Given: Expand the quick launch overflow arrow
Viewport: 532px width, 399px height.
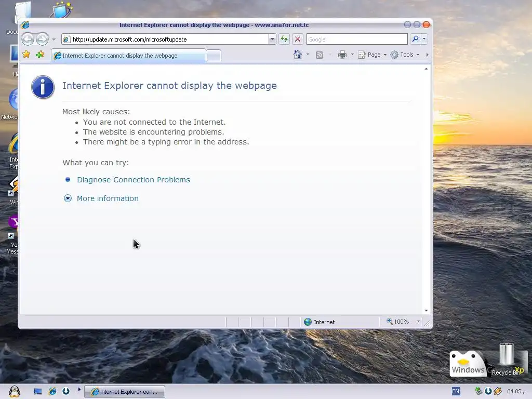Looking at the screenshot, I should click(79, 390).
